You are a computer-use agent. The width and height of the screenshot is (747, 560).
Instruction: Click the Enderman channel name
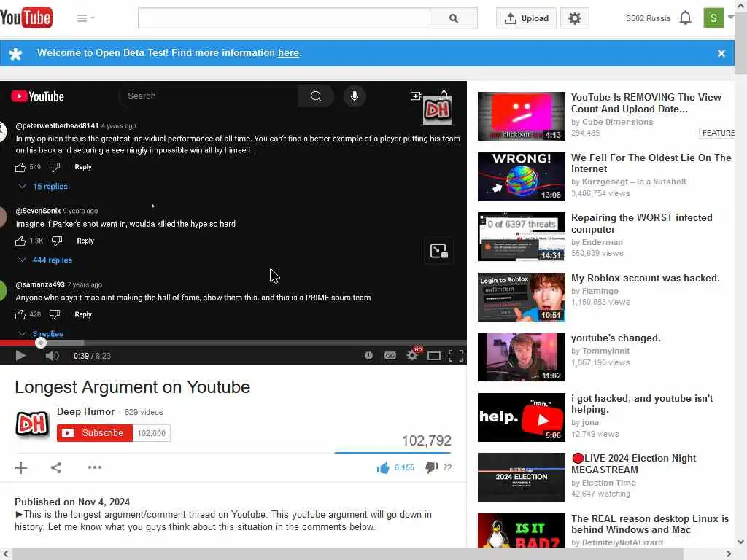point(602,242)
